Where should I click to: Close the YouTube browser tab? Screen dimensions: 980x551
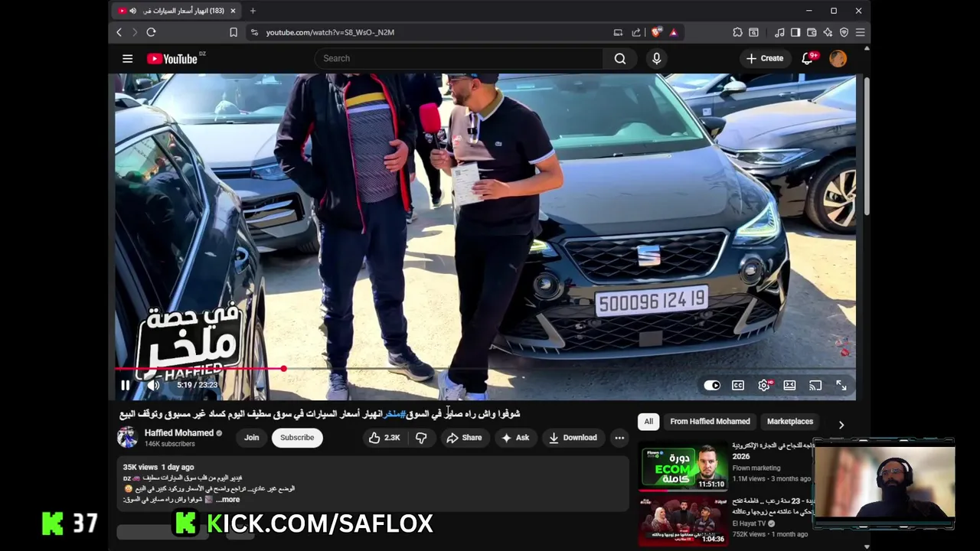pos(233,11)
